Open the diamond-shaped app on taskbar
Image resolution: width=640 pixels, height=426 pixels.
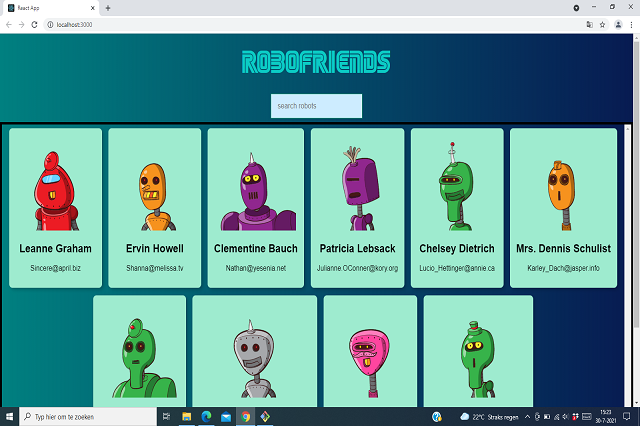coord(265,417)
